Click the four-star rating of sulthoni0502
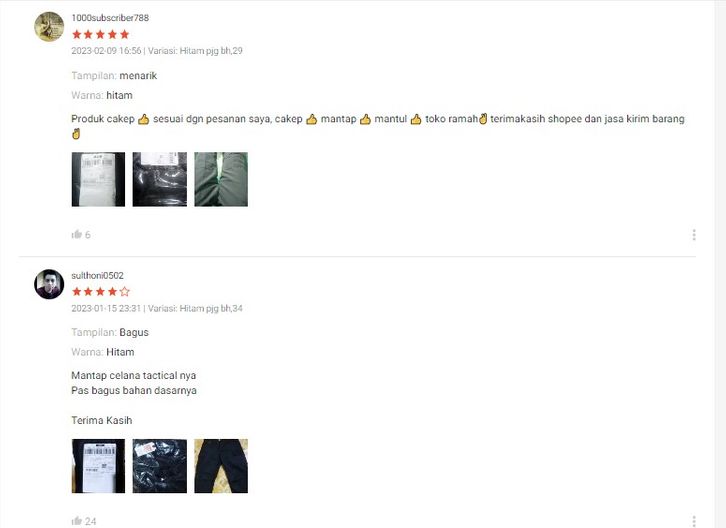This screenshot has height=528, width=726. 100,292
